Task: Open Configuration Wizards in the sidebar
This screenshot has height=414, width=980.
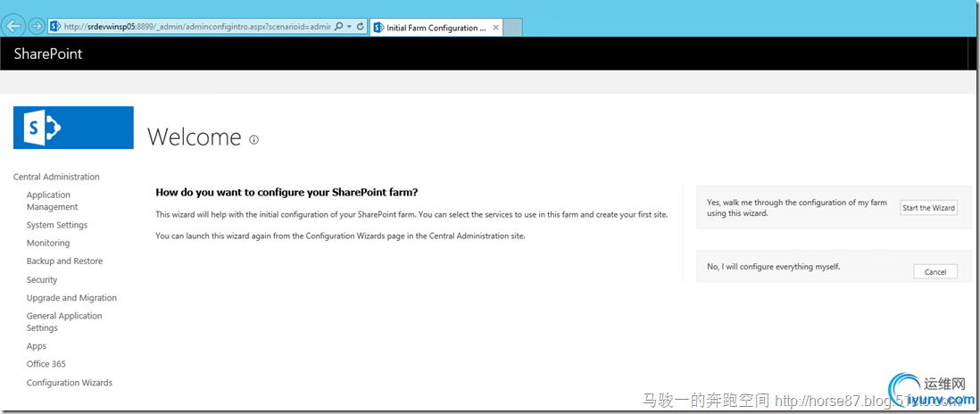Action: pos(70,383)
